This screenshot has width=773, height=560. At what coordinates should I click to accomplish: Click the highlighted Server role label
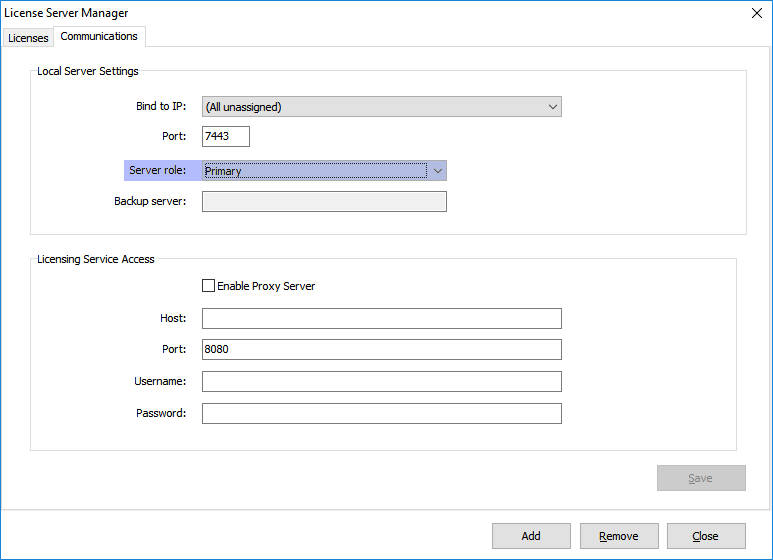[158, 171]
